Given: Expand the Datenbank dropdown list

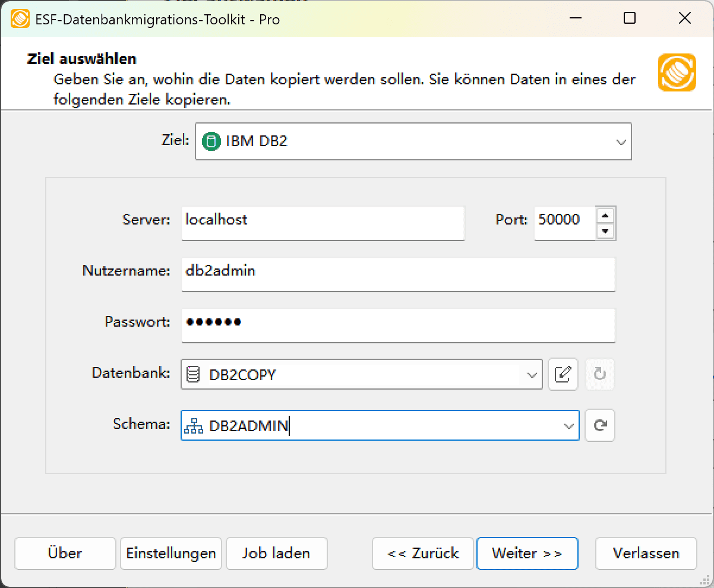Looking at the screenshot, I should [x=531, y=374].
